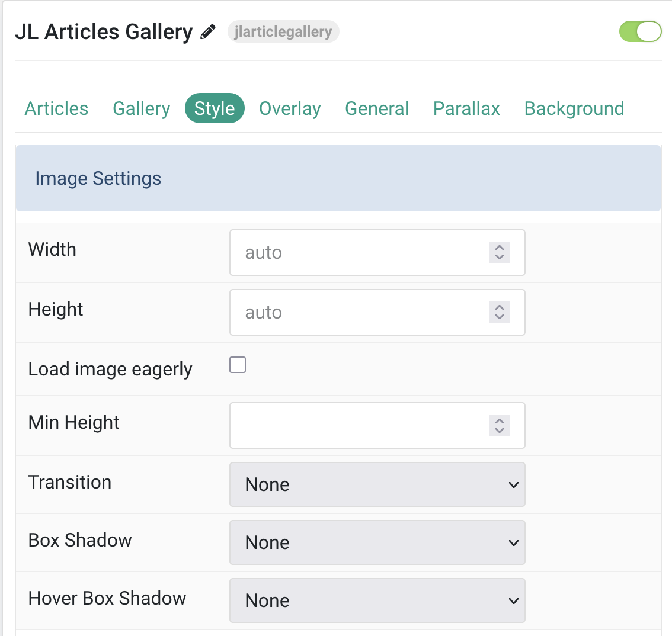Focus the Height input field
The width and height of the screenshot is (672, 636).
pos(377,312)
